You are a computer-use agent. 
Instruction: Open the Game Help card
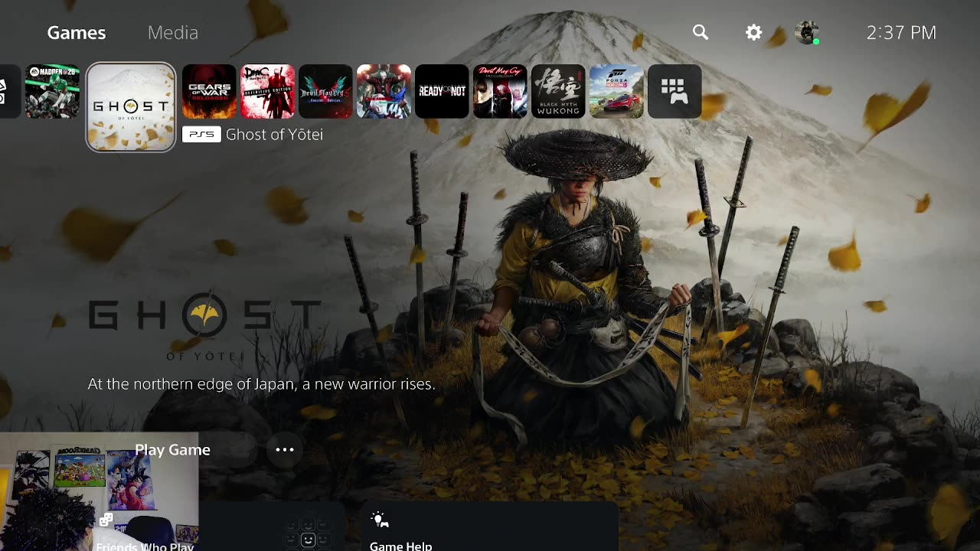490,527
